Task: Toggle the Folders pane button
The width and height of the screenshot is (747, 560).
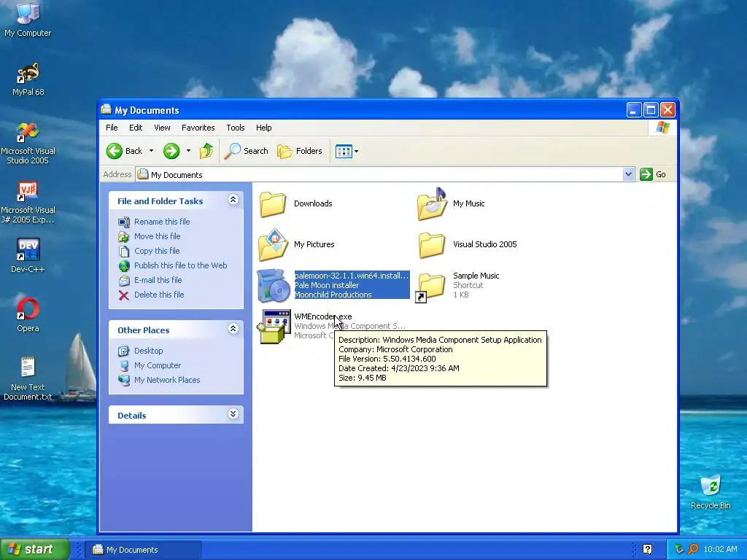Action: pyautogui.click(x=300, y=151)
